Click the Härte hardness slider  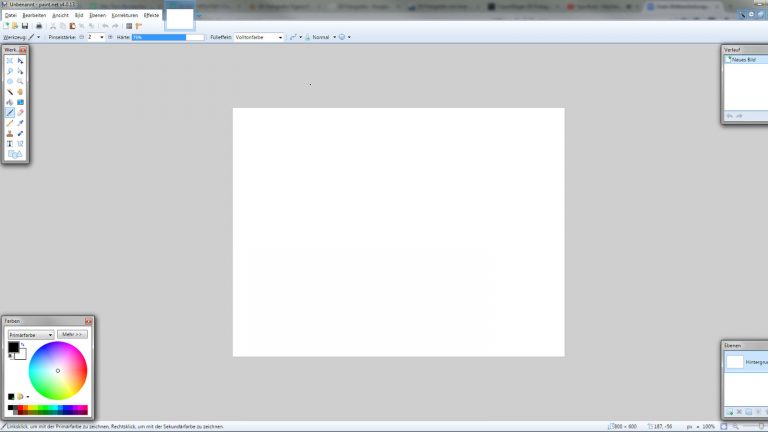(x=167, y=37)
